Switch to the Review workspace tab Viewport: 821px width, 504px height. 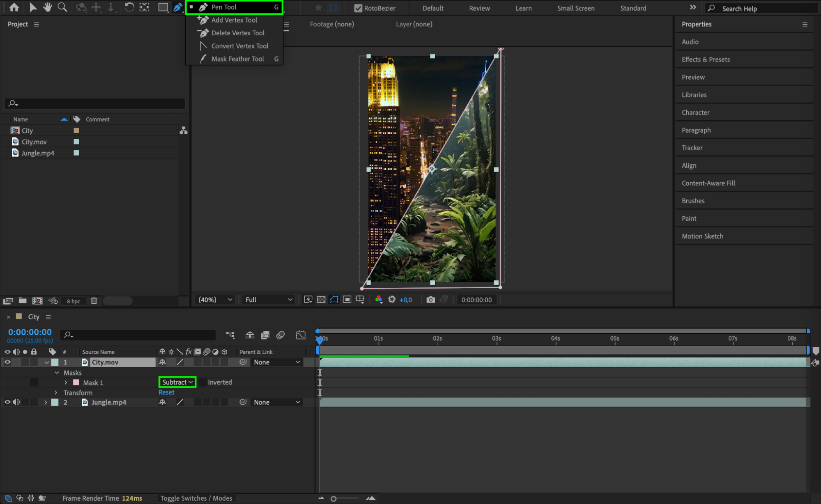tap(479, 8)
